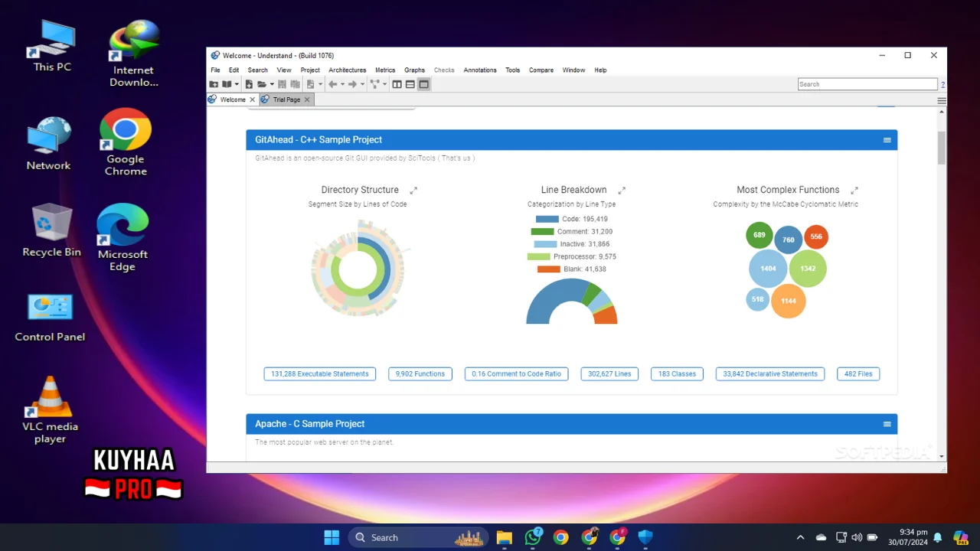Click the Open File folder toolbar icon
The image size is (980, 551).
pos(262,84)
